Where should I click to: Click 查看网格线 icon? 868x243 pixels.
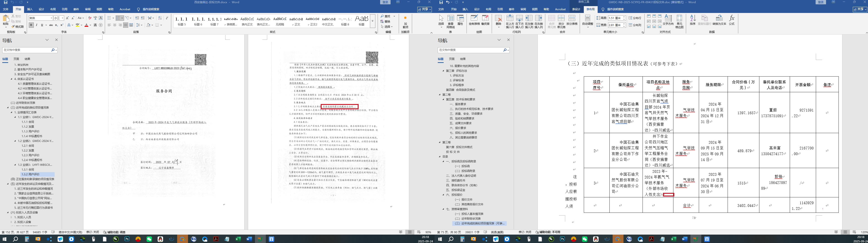(450, 21)
